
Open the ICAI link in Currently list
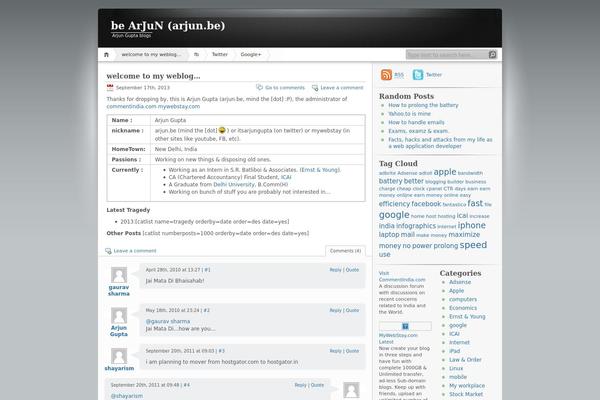click(x=286, y=177)
